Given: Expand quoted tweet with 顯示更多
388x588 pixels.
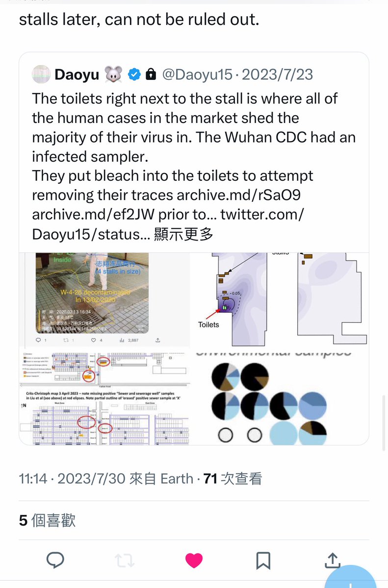Looking at the screenshot, I should click(183, 234).
